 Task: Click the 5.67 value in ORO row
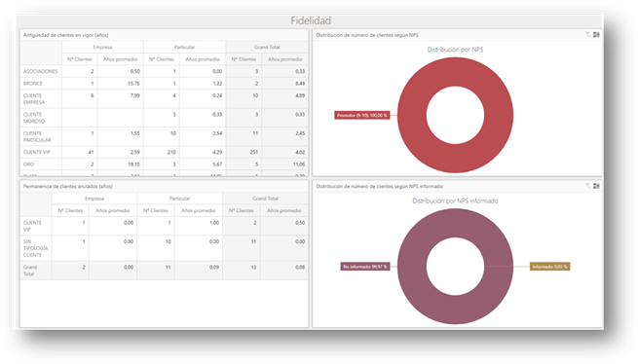[x=217, y=164]
